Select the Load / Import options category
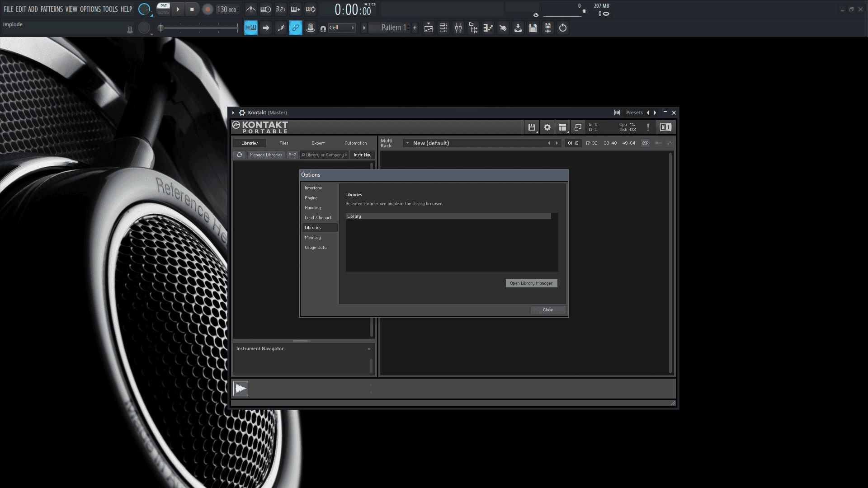Viewport: 868px width, 488px height. point(320,218)
